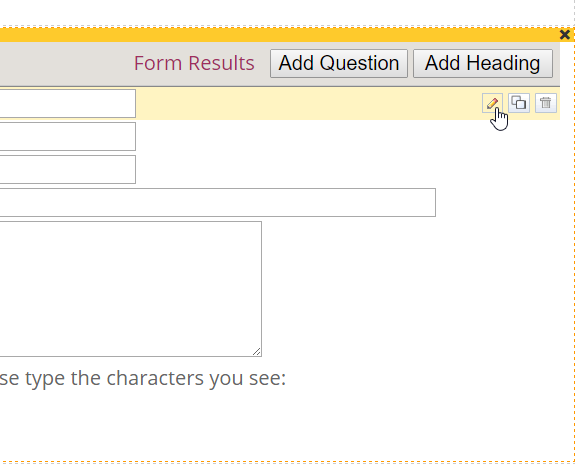581x464 pixels.
Task: Click white space beside the large text area
Action: tap(408, 289)
